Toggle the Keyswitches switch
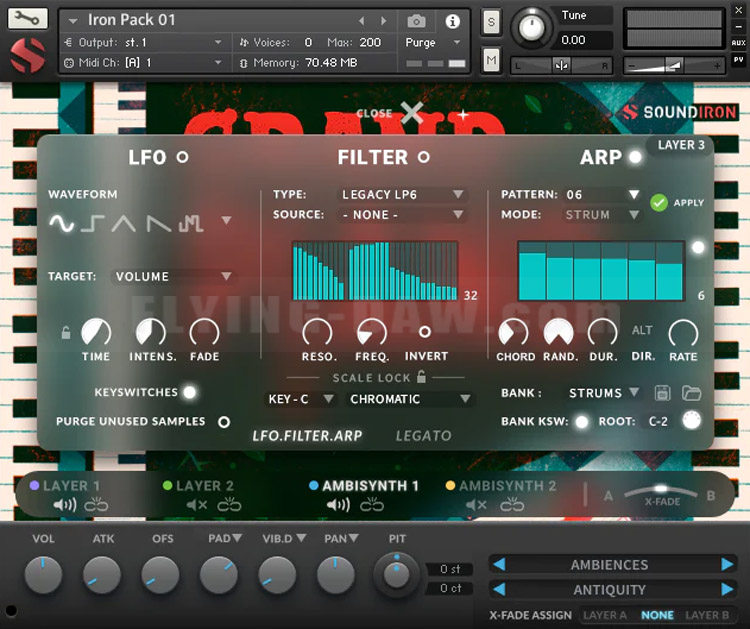Image resolution: width=750 pixels, height=629 pixels. click(x=189, y=392)
